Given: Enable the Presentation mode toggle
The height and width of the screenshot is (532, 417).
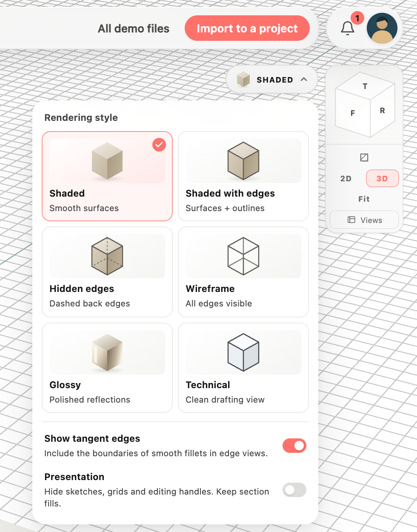Looking at the screenshot, I should coord(294,490).
